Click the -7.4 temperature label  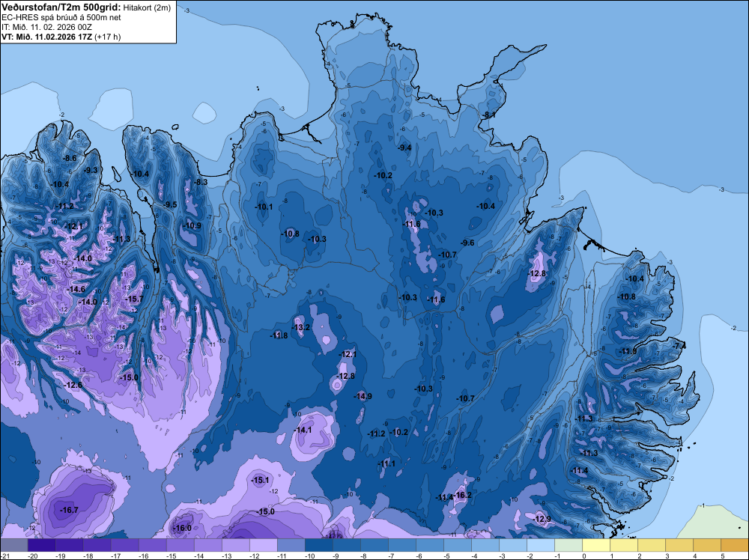tap(679, 346)
